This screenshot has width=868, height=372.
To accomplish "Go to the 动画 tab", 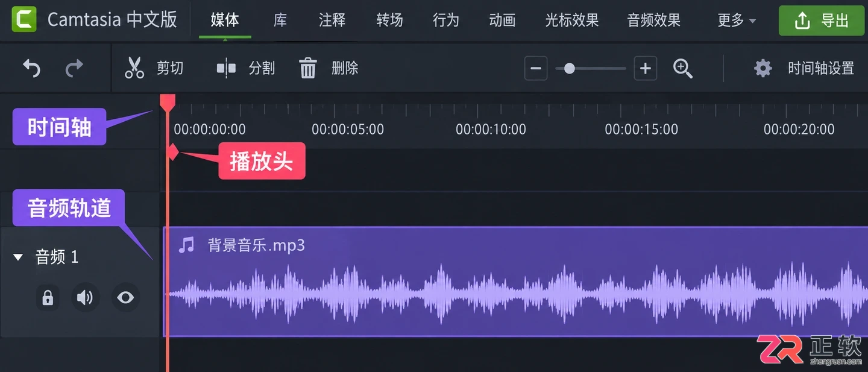I will (x=502, y=20).
